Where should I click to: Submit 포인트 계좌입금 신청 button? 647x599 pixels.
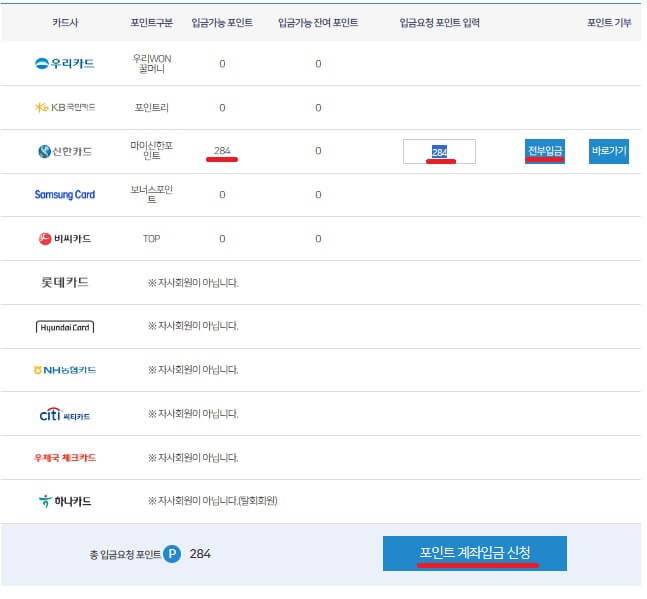click(475, 553)
